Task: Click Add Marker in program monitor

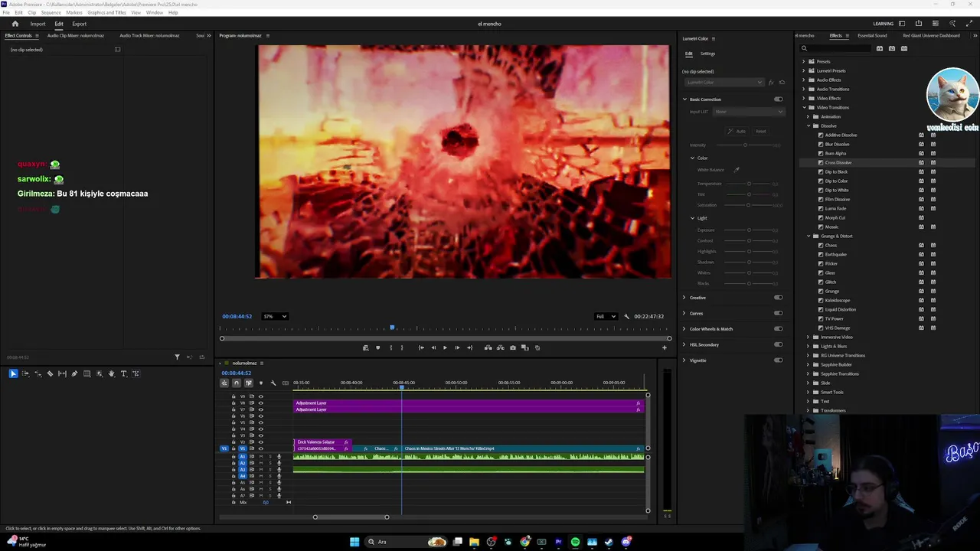Action: (x=377, y=347)
